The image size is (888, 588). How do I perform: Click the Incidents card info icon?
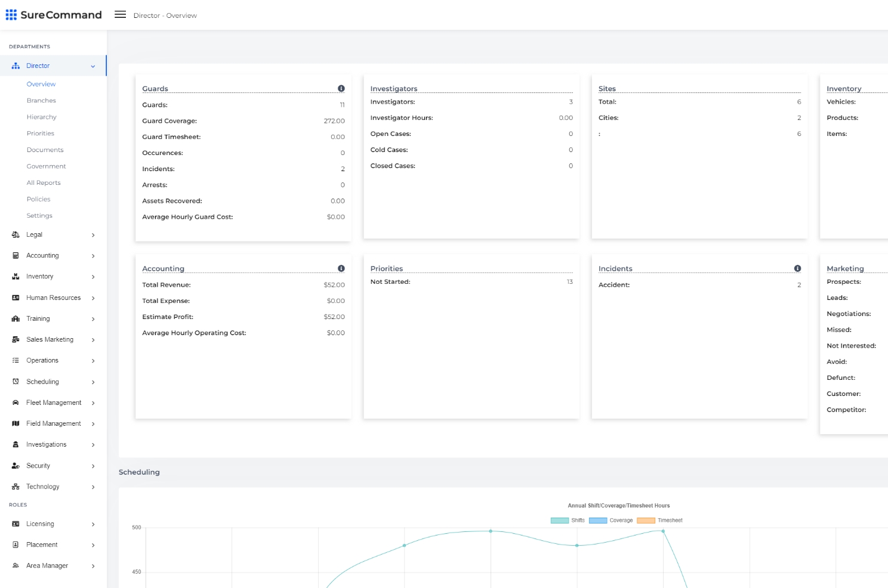[x=797, y=268]
